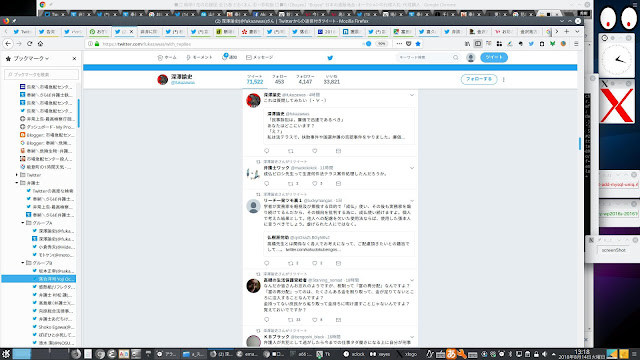Toggle the sidebar button in Firefox toolbar
The height and width of the screenshot is (360, 640).
pos(478,44)
